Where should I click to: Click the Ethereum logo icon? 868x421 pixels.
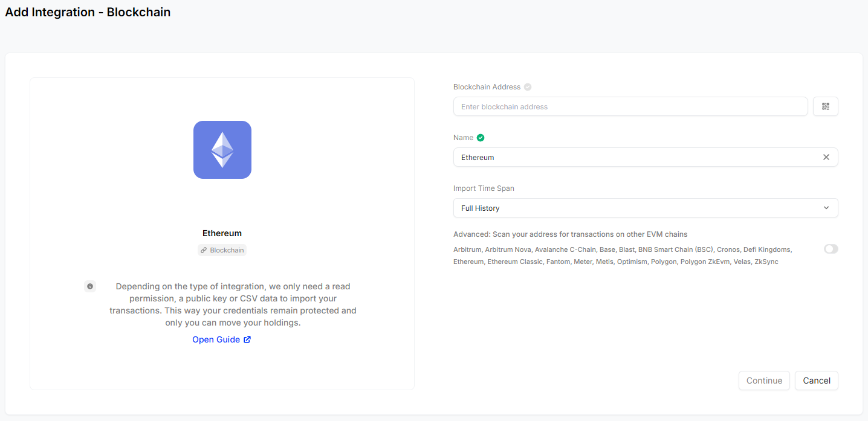222,150
